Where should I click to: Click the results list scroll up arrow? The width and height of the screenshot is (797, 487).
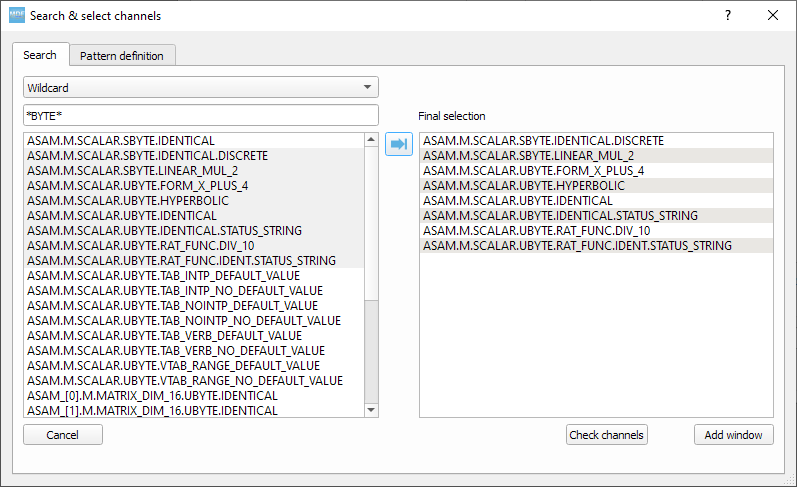coord(372,140)
